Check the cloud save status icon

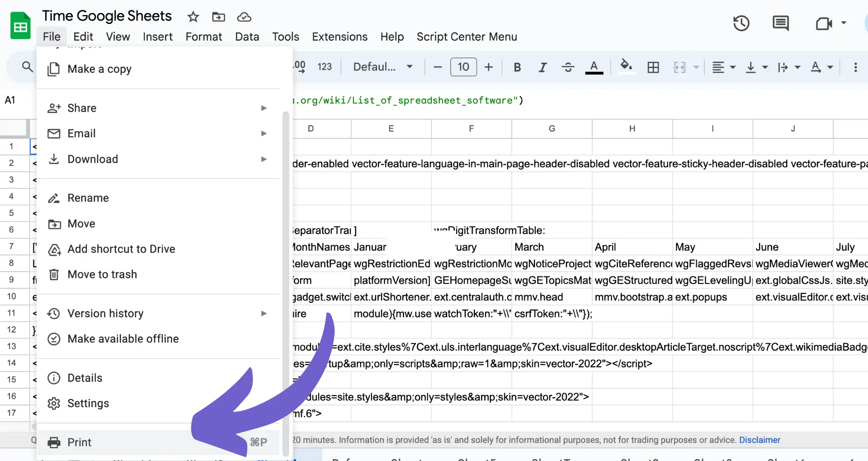click(244, 17)
